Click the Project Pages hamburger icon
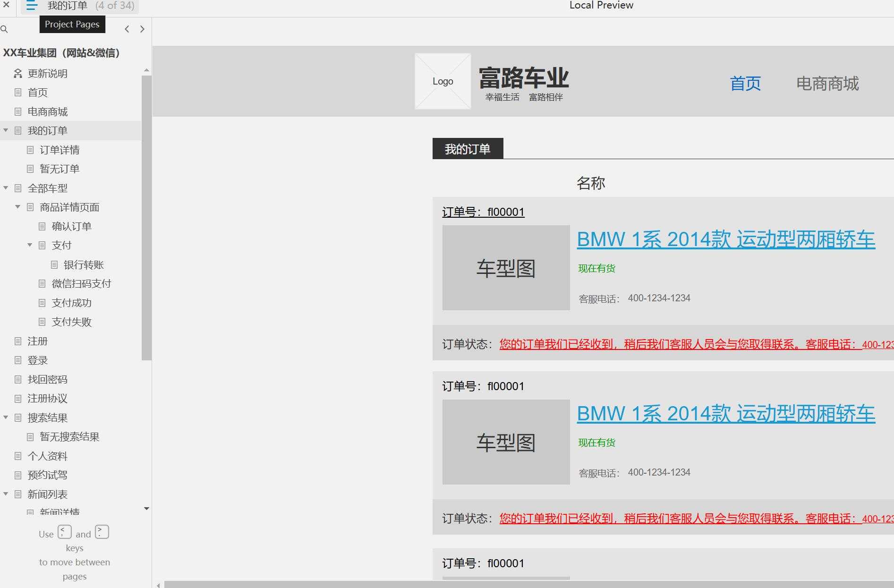This screenshot has height=588, width=894. coord(31,6)
